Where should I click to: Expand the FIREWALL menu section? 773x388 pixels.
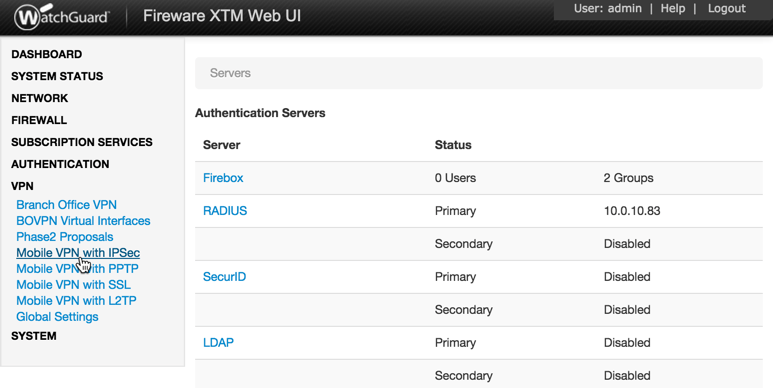pos(39,120)
